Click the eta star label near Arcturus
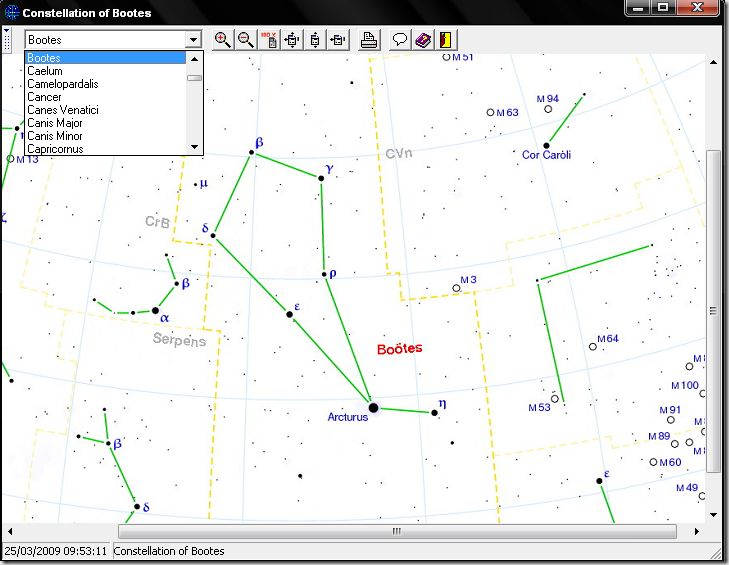Viewport: 729px width, 565px height. 442,403
